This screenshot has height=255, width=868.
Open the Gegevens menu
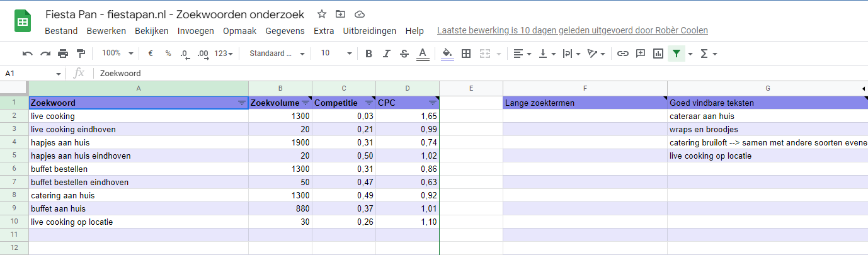click(285, 31)
